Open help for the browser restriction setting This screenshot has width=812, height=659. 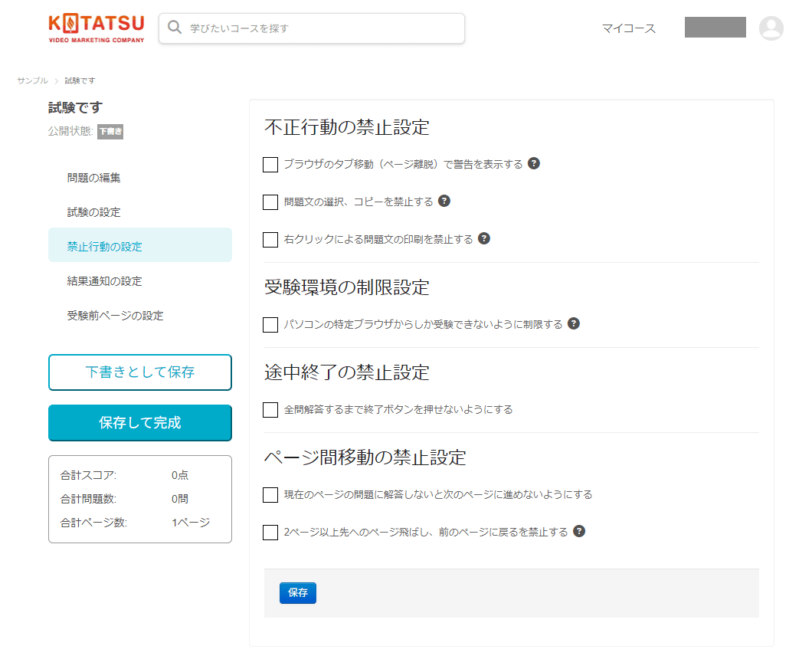point(574,323)
